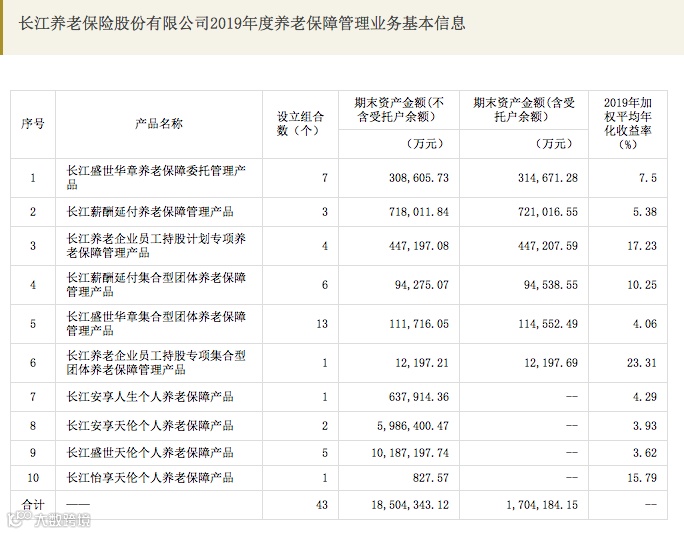Viewport: 684px width, 534px height.
Task: Select product 长江怡享天伦个人养老保障产品
Action: coord(150,478)
